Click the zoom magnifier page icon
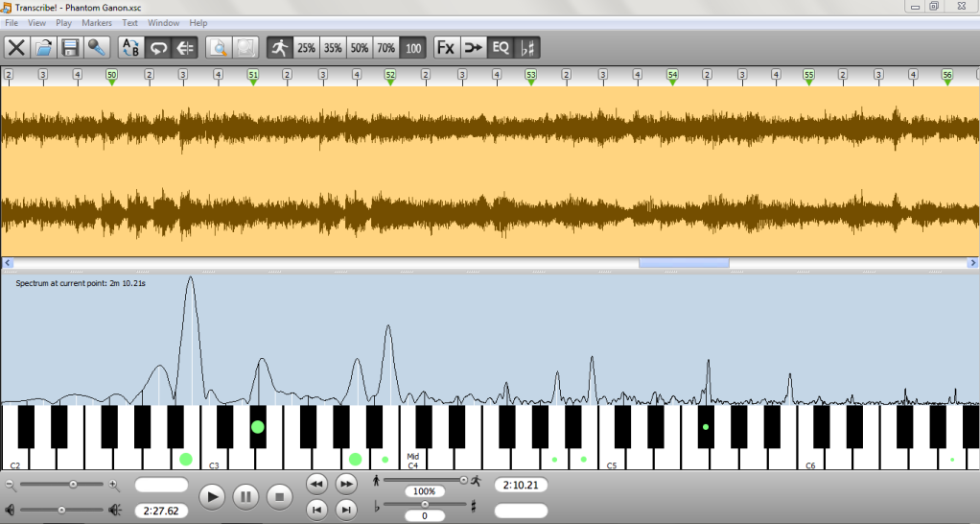The width and height of the screenshot is (980, 524). point(219,48)
